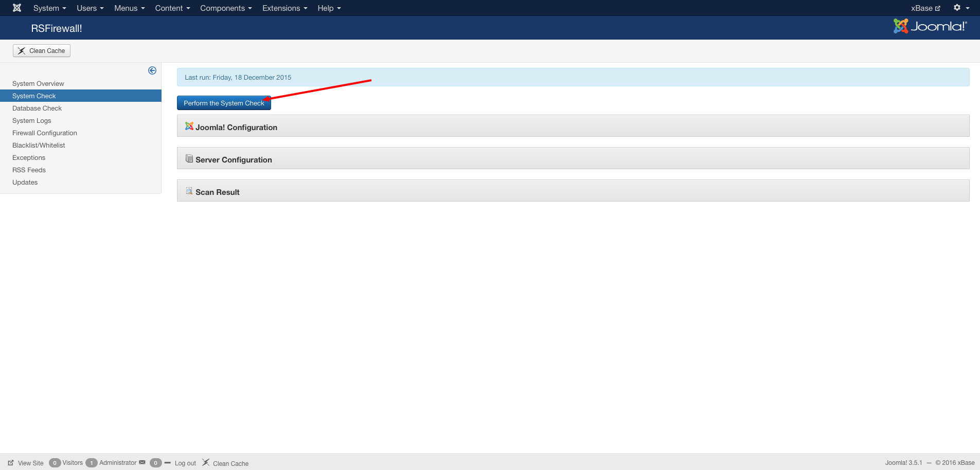Click View Site in footer

pos(26,463)
